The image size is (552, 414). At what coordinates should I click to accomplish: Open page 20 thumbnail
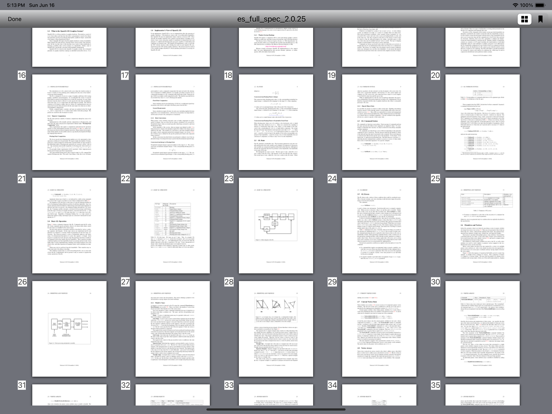point(482,122)
